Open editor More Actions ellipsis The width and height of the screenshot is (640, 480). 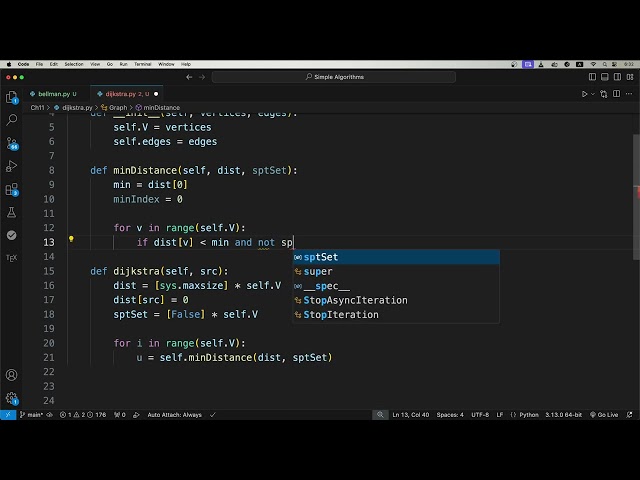pos(629,94)
